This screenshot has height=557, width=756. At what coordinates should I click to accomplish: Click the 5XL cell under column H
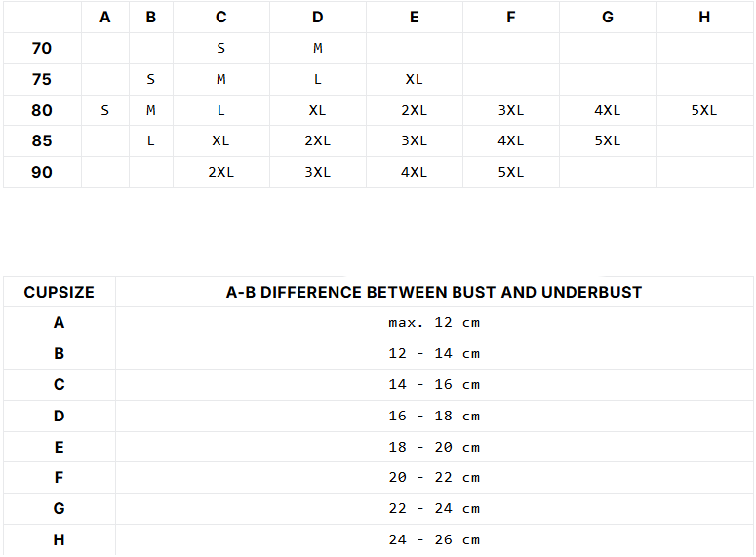coord(704,110)
